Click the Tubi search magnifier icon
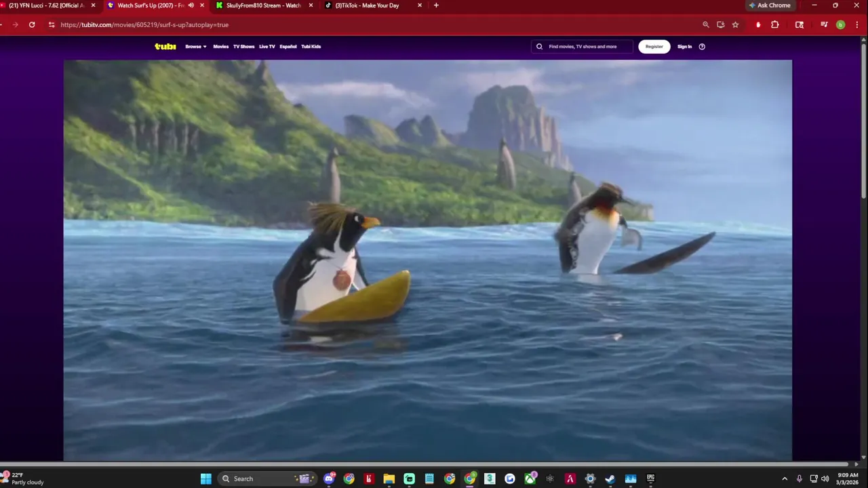868x488 pixels. (540, 47)
